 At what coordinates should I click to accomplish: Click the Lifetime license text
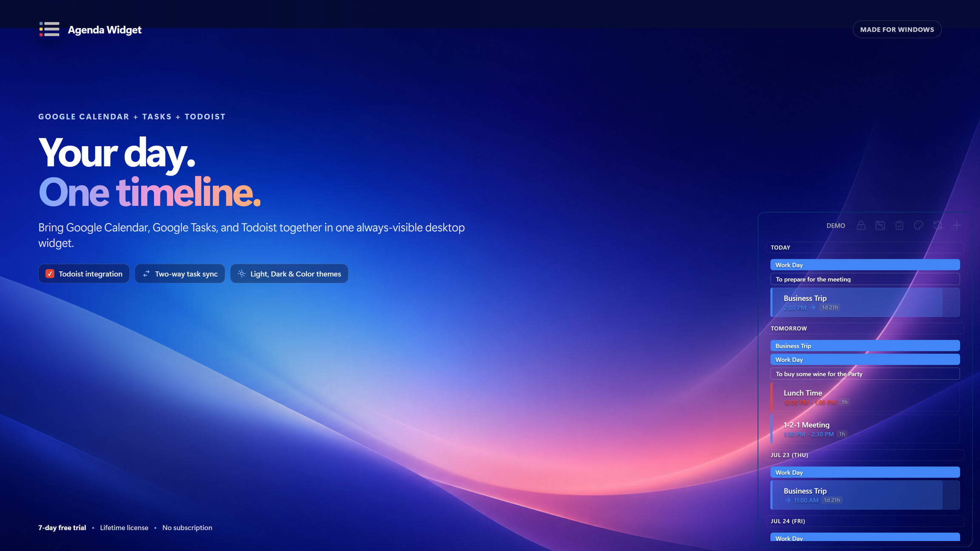click(124, 528)
